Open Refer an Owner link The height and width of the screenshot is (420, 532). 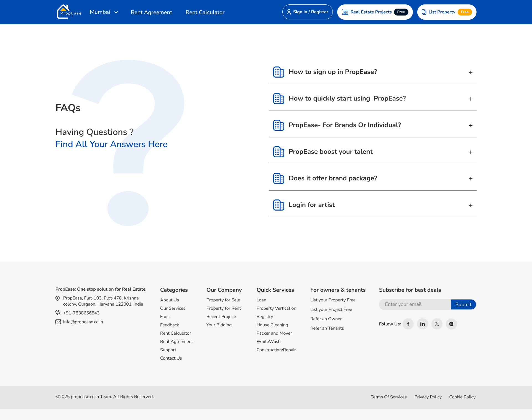click(x=326, y=319)
